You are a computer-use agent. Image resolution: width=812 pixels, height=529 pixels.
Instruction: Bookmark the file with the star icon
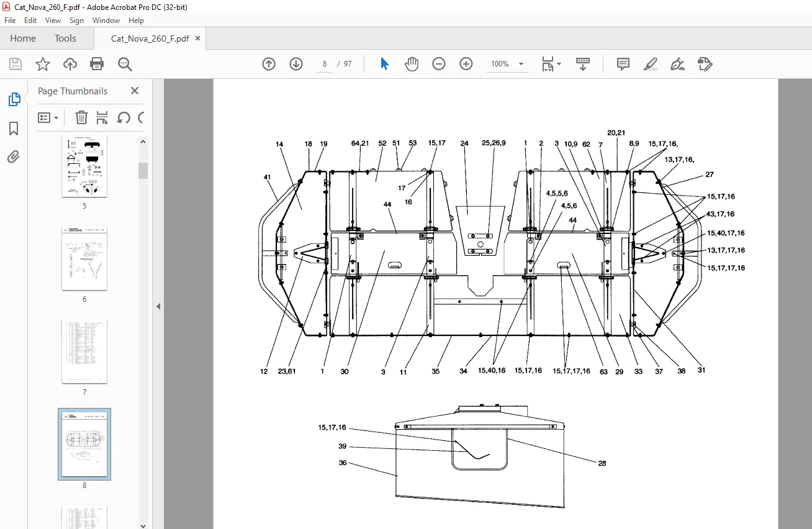(42, 64)
